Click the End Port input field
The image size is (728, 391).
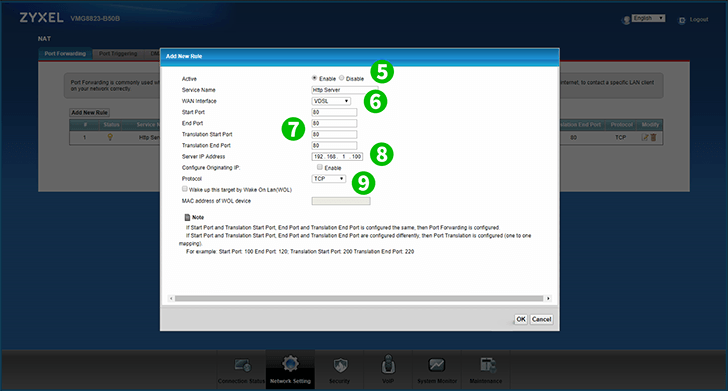(x=334, y=123)
